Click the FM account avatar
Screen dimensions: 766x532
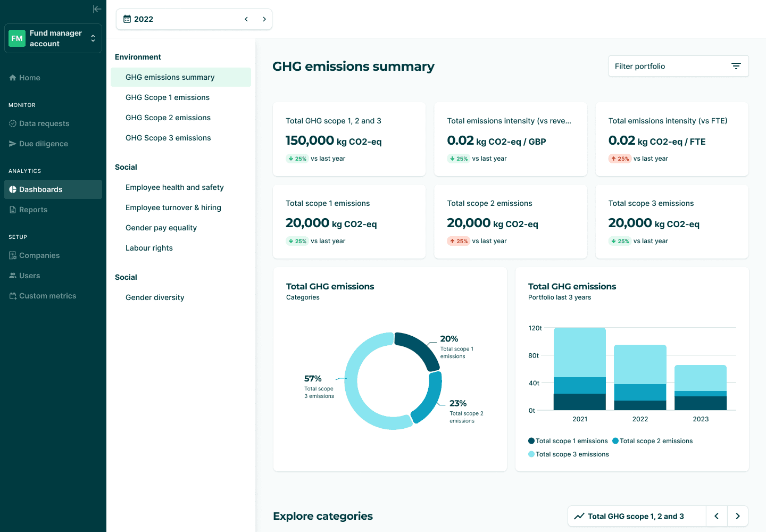17,38
